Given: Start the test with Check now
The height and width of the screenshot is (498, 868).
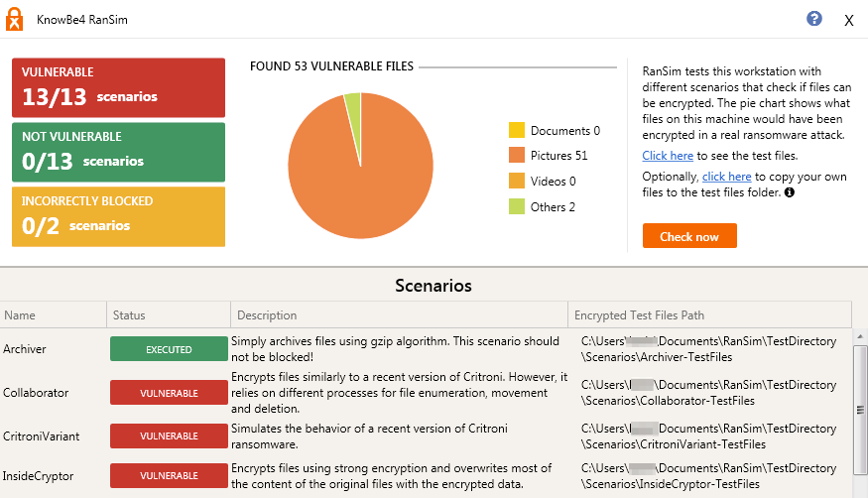Looking at the screenshot, I should tap(689, 236).
